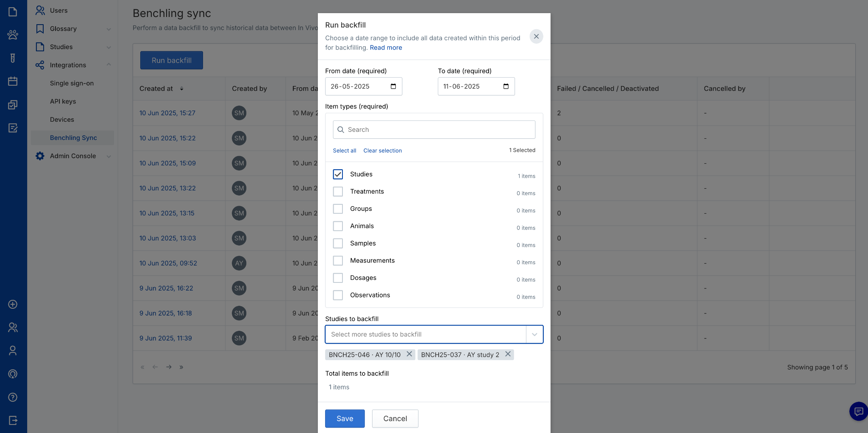868x433 pixels.
Task: Open API keys page
Action: (63, 102)
